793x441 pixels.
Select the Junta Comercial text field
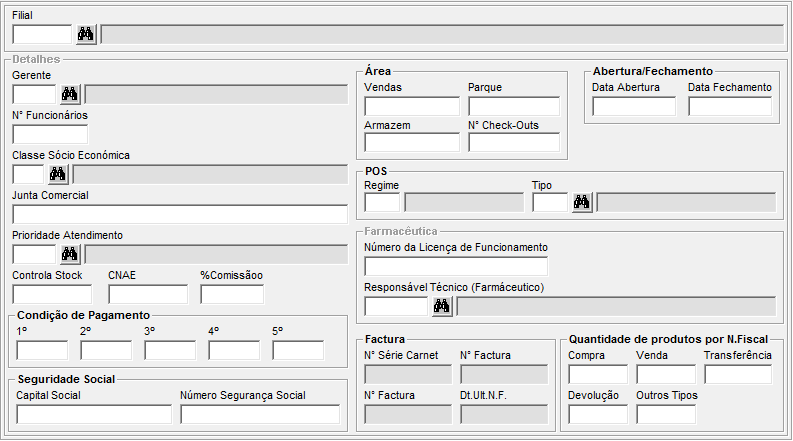[180, 214]
